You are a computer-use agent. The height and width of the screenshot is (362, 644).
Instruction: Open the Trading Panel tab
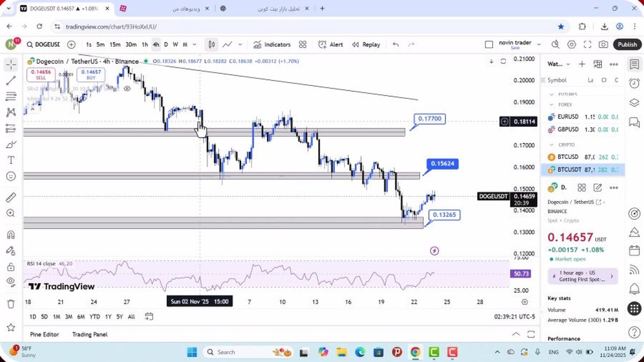click(90, 334)
